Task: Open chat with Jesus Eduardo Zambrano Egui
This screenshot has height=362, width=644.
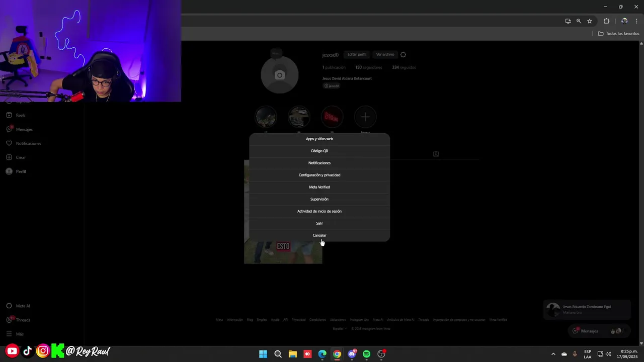Action: tap(587, 309)
